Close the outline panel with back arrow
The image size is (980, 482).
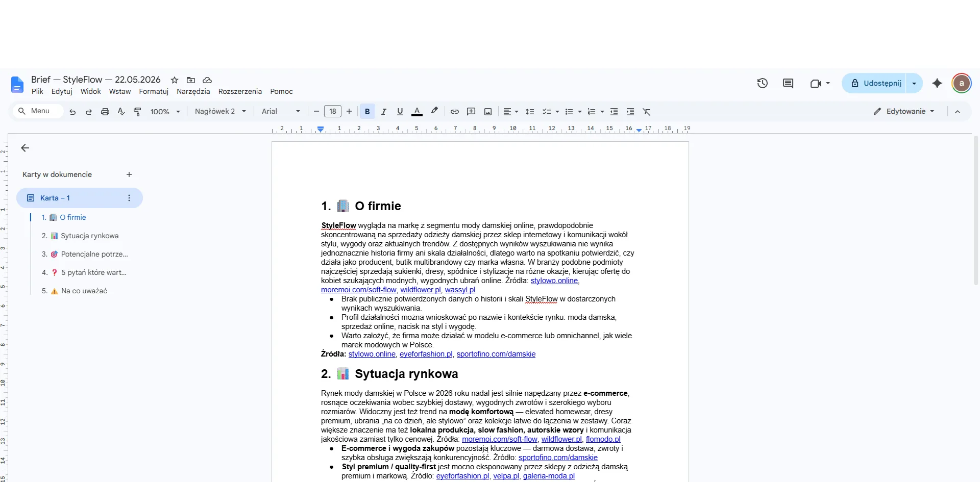25,148
